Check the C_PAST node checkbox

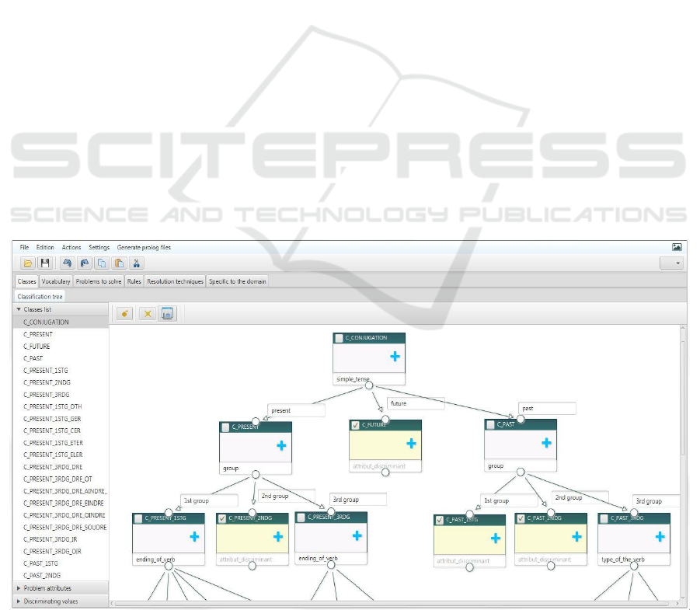click(x=489, y=425)
